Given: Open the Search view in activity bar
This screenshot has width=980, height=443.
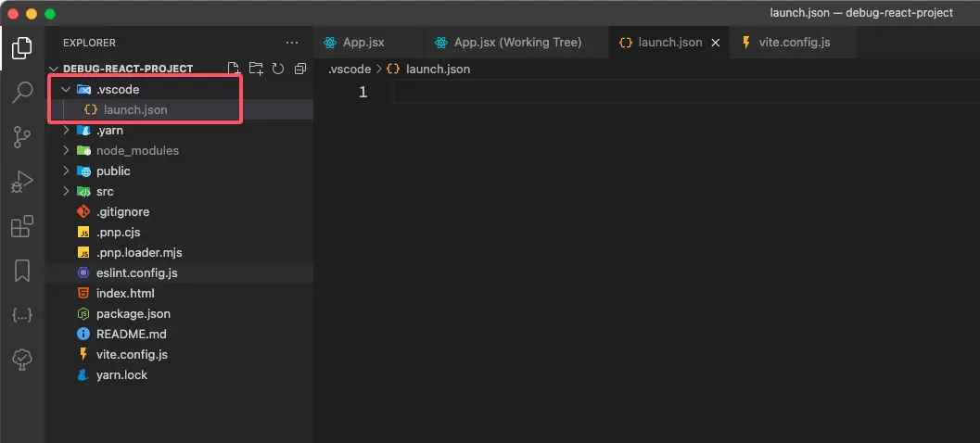Looking at the screenshot, I should pyautogui.click(x=22, y=93).
